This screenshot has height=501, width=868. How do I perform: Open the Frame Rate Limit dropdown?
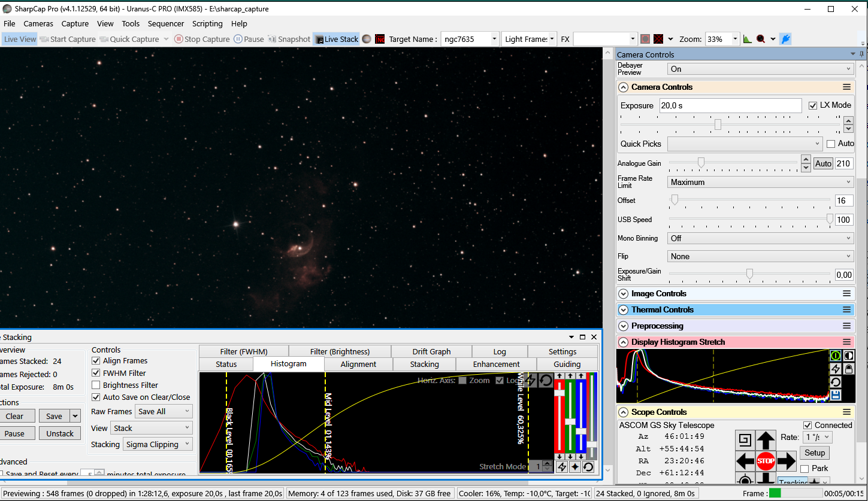(x=761, y=182)
